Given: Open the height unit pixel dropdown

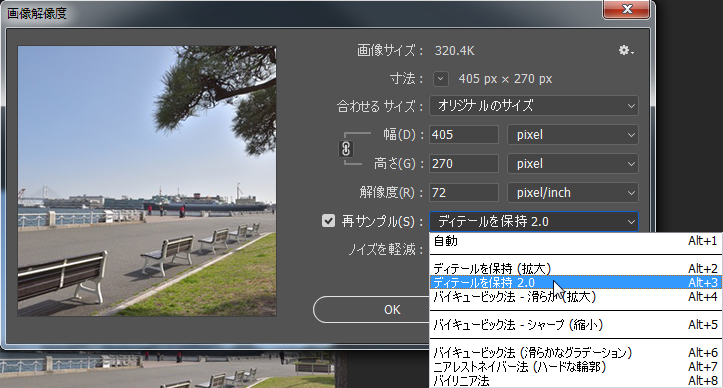Looking at the screenshot, I should (x=573, y=164).
